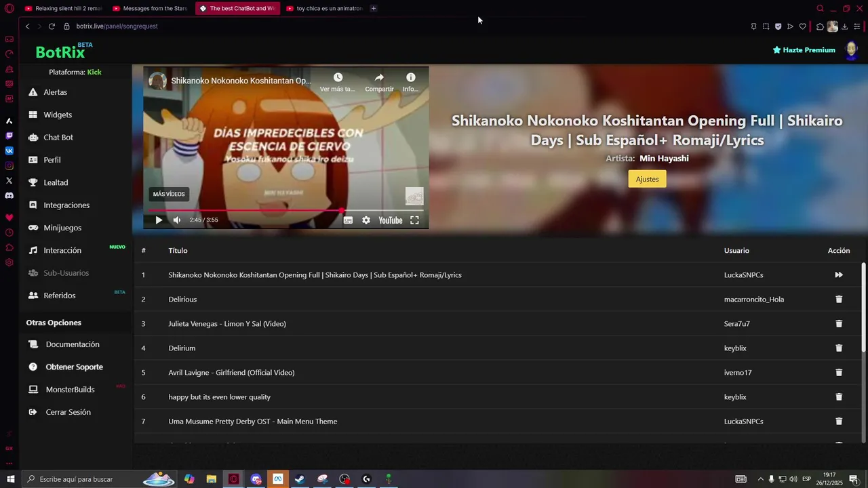
Task: Click the user Sera7u7
Action: pos(737,324)
